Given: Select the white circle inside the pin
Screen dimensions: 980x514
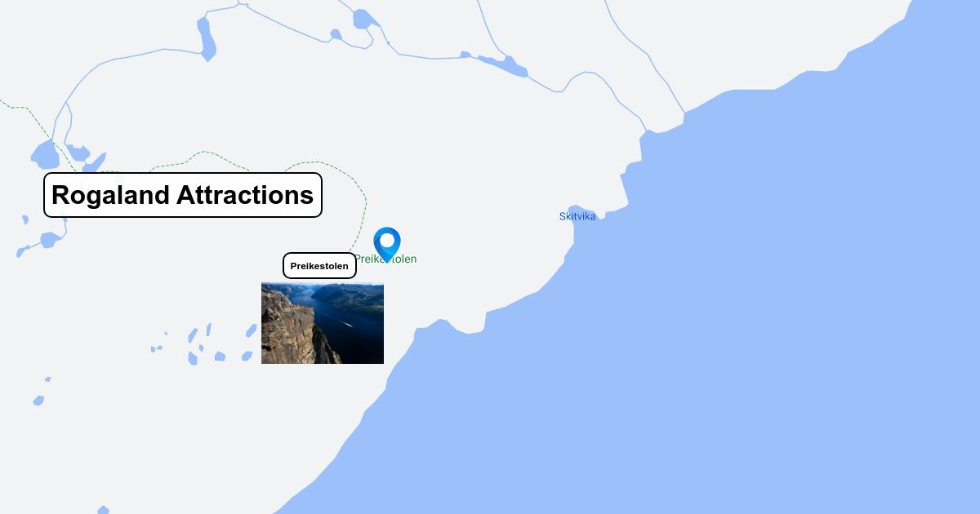Looking at the screenshot, I should (387, 240).
